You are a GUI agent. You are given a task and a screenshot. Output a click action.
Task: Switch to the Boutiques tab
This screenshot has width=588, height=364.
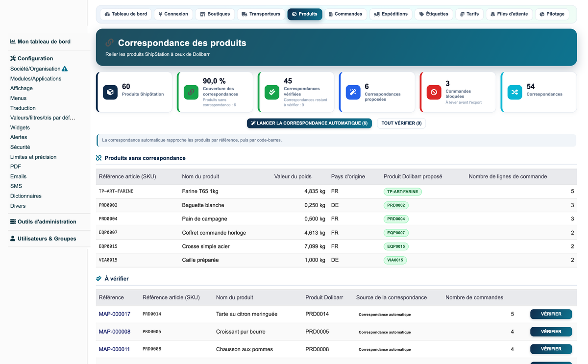pos(215,14)
